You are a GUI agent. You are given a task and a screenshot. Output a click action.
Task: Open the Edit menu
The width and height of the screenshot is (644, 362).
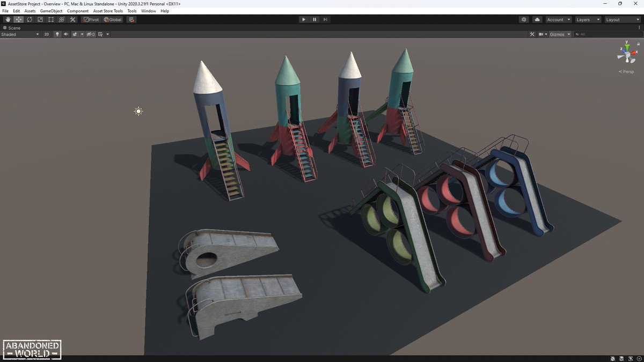pos(17,11)
